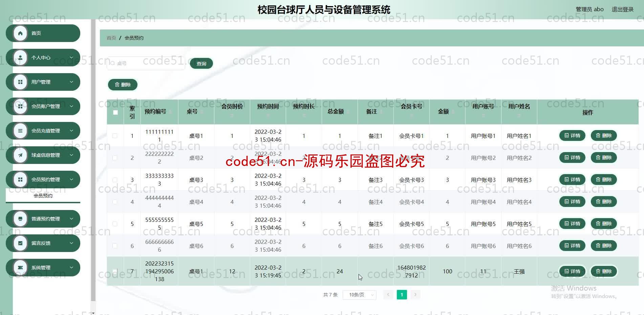Click the search magnifier icon in 桌号 field

pyautogui.click(x=113, y=63)
